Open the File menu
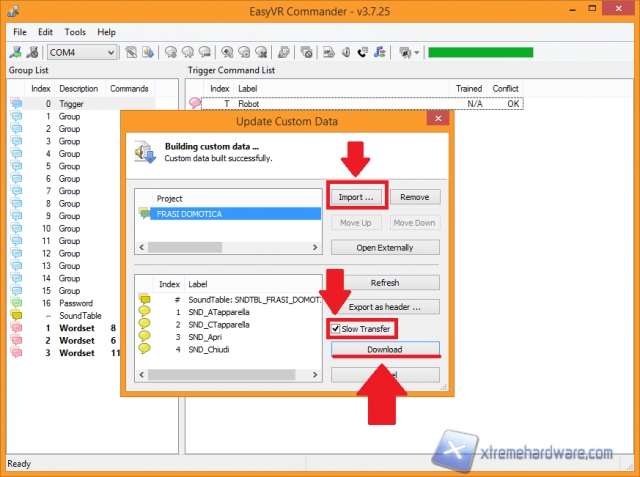640x477 pixels. pyautogui.click(x=20, y=32)
